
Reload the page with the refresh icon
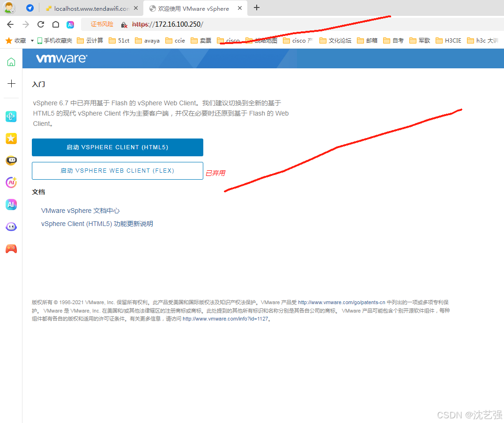pos(41,24)
